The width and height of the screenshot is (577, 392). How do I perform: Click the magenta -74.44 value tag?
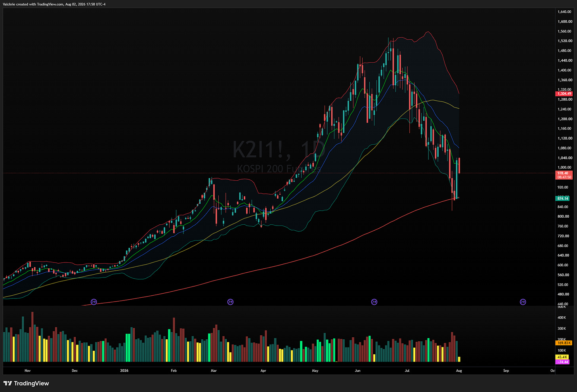[x=562, y=362]
